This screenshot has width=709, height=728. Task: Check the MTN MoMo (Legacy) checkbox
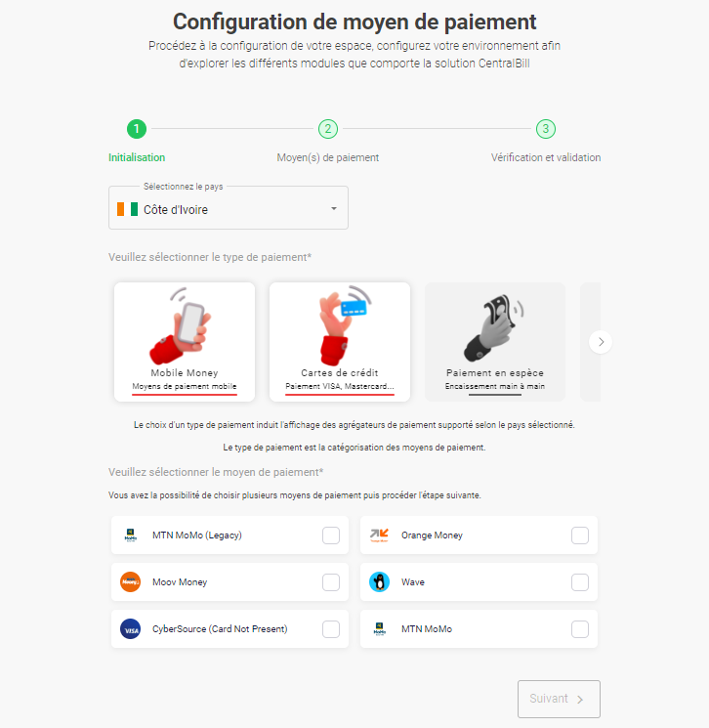click(331, 535)
